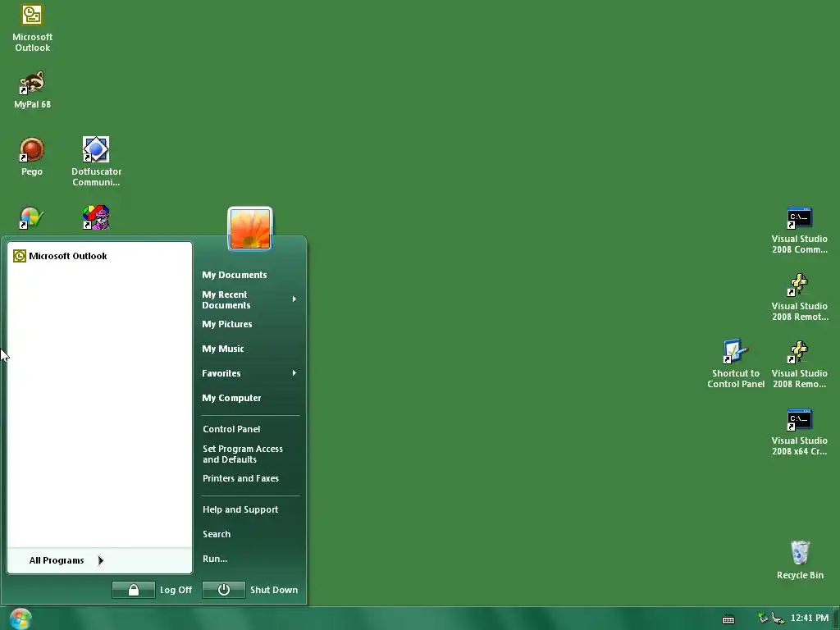The height and width of the screenshot is (630, 840).
Task: Click the Start orb button
Action: click(21, 619)
